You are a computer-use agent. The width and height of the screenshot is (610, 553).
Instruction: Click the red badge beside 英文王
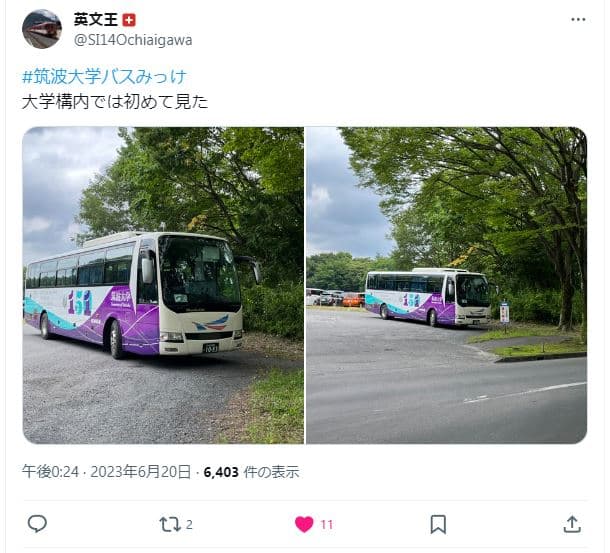(x=129, y=20)
